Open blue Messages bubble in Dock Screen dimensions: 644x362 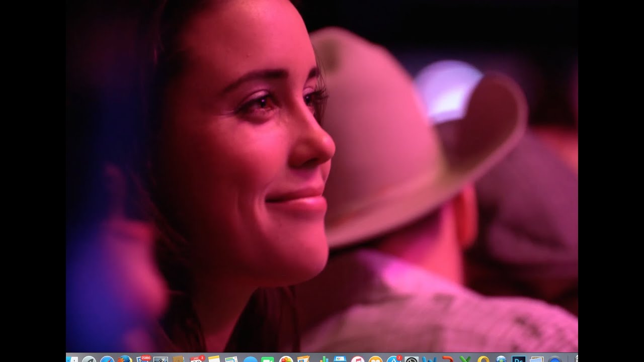click(x=250, y=359)
